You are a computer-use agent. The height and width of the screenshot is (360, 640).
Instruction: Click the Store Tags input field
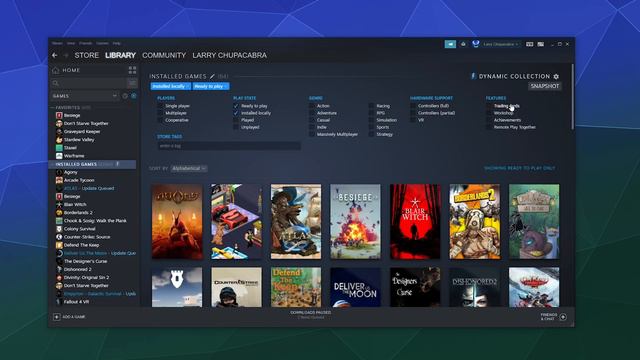click(x=229, y=146)
